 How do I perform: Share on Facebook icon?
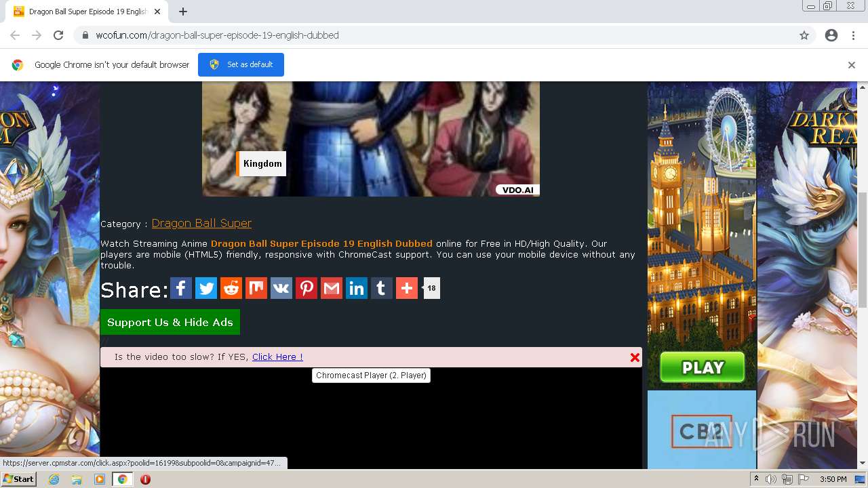181,288
